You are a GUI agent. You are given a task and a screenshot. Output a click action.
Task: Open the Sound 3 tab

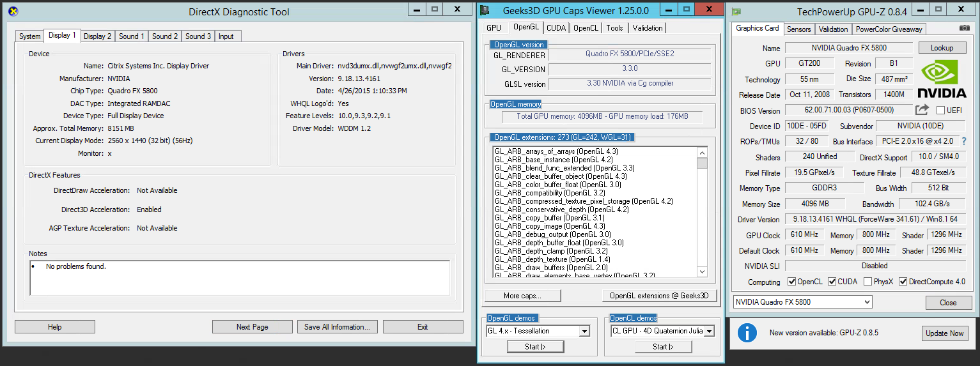(198, 36)
